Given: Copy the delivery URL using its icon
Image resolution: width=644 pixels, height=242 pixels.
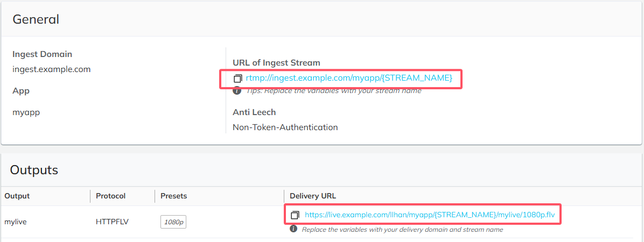Looking at the screenshot, I should tap(295, 215).
